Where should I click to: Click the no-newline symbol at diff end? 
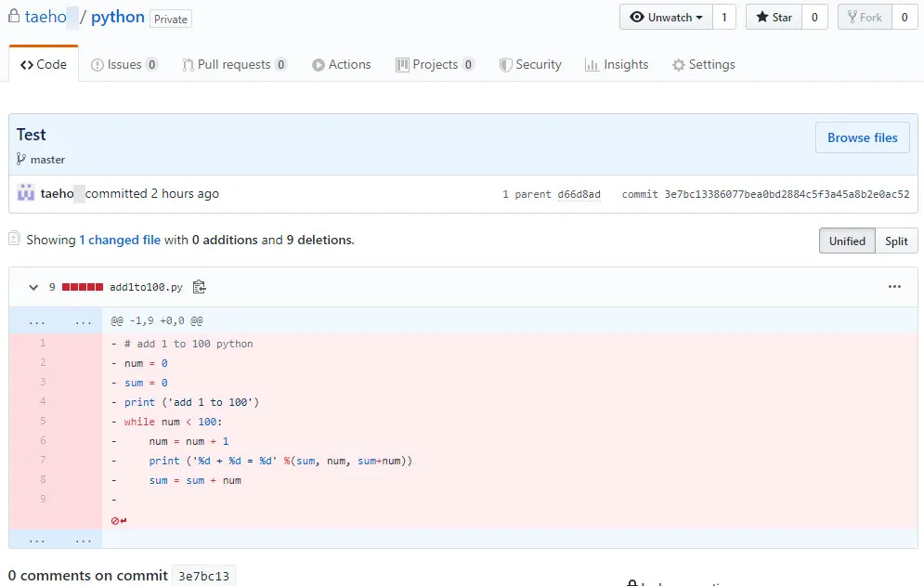tap(116, 520)
